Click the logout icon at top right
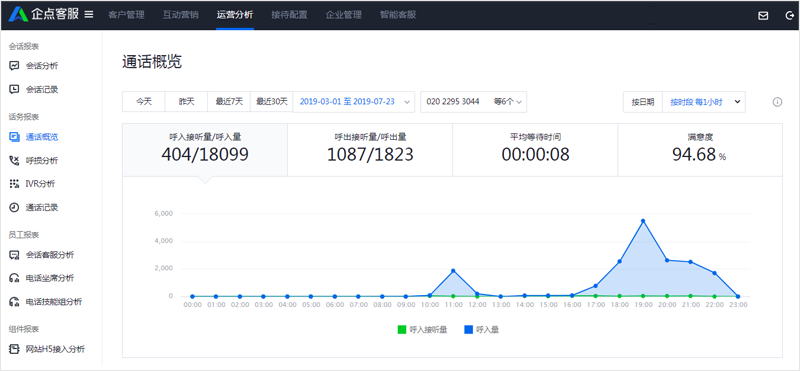Image resolution: width=800 pixels, height=371 pixels. (x=789, y=15)
